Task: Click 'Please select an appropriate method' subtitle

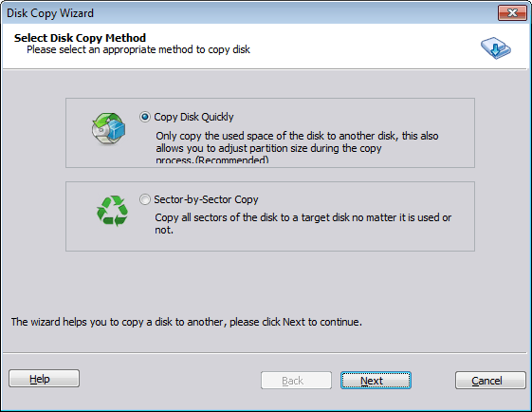Action: coord(138,49)
